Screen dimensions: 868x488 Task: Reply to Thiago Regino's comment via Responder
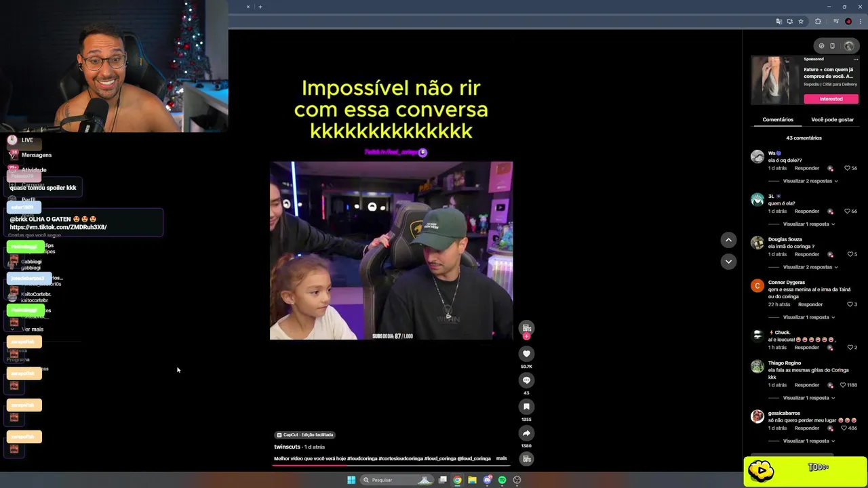point(807,385)
